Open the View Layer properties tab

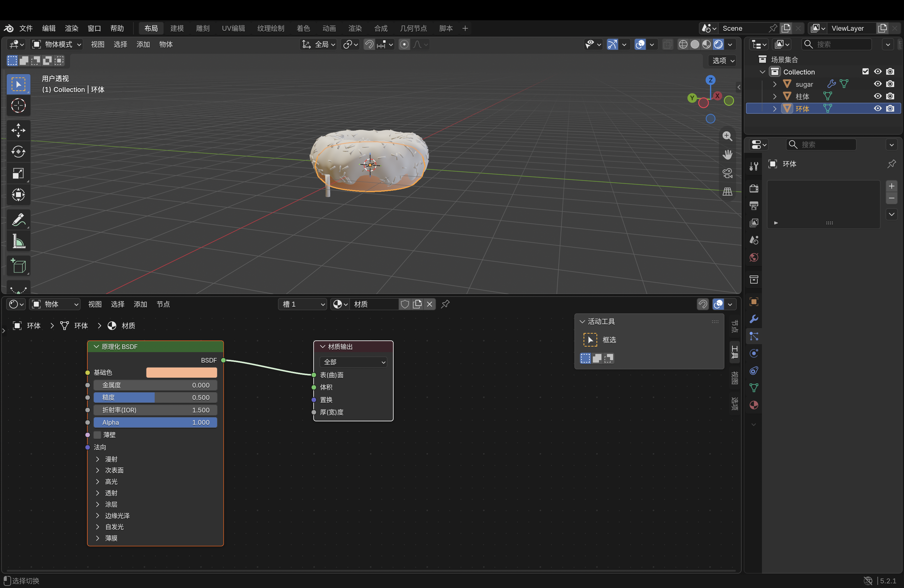(x=754, y=223)
